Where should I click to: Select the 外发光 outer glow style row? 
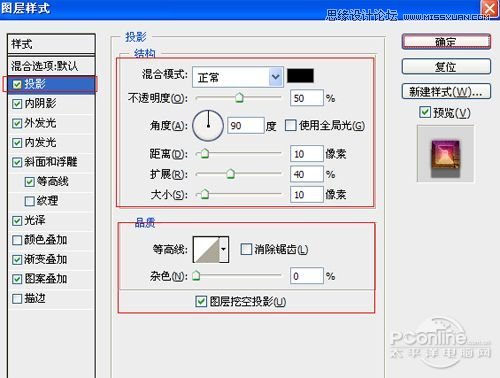point(51,123)
